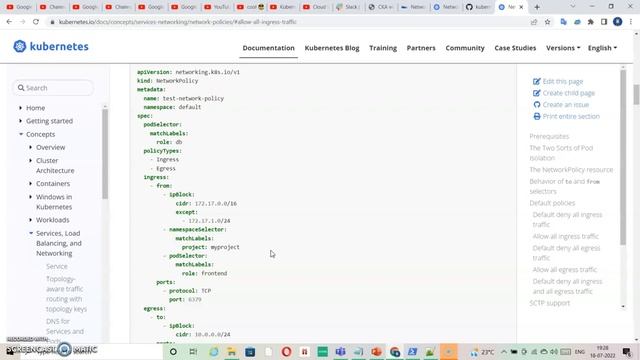Open the Partners nav link

pyautogui.click(x=421, y=48)
